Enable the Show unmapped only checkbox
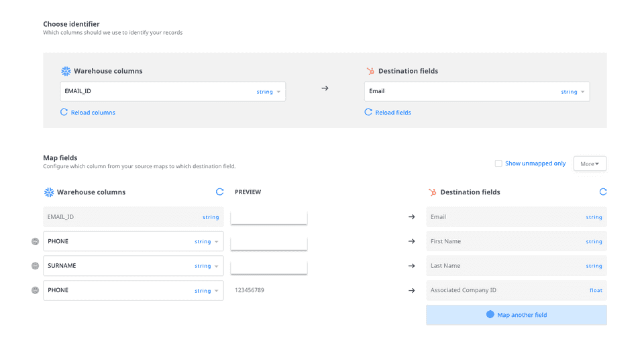 pos(498,163)
